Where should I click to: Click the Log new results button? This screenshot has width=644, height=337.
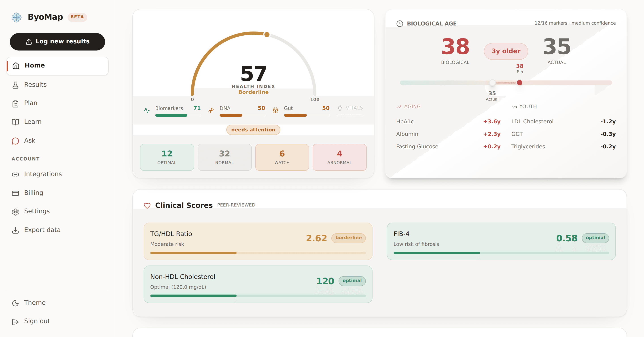[57, 42]
